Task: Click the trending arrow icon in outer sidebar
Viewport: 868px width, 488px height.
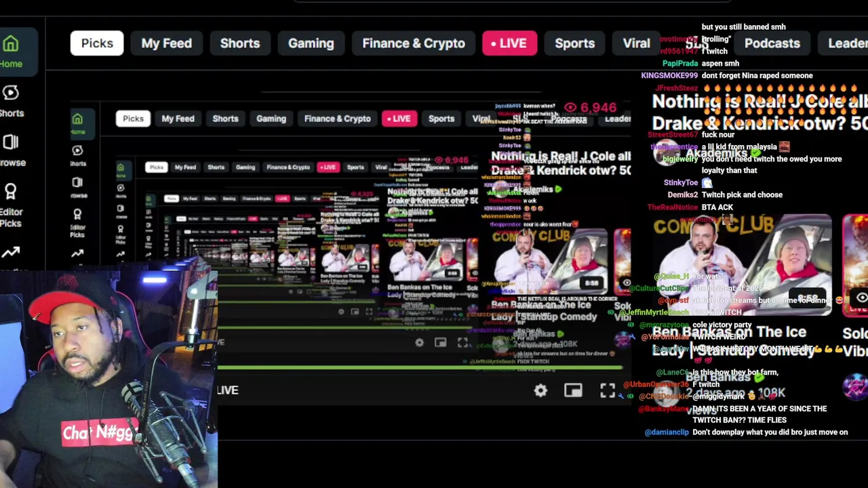Action: 10,252
